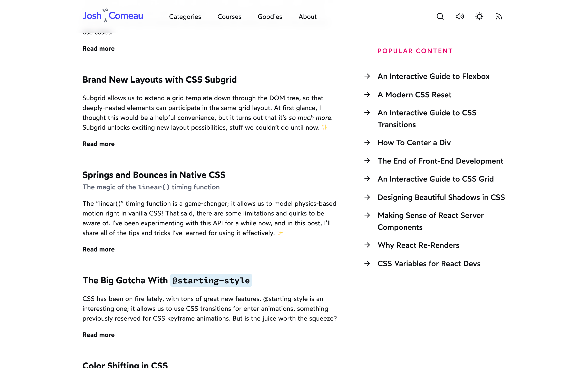Screen dimensions: 588x368
Task: Open 'Designing Beautiful Shadows in CSS'
Action: [x=441, y=197]
